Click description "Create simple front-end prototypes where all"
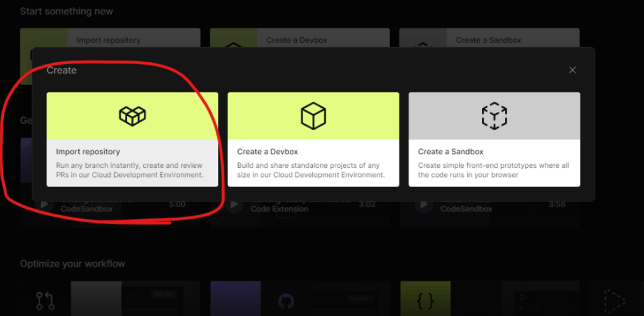Viewport: 644px width, 316px height. click(x=493, y=165)
